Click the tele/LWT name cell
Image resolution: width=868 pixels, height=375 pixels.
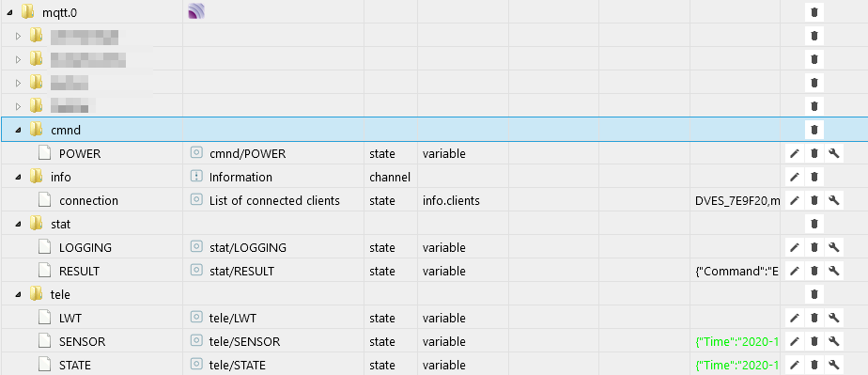[233, 318]
